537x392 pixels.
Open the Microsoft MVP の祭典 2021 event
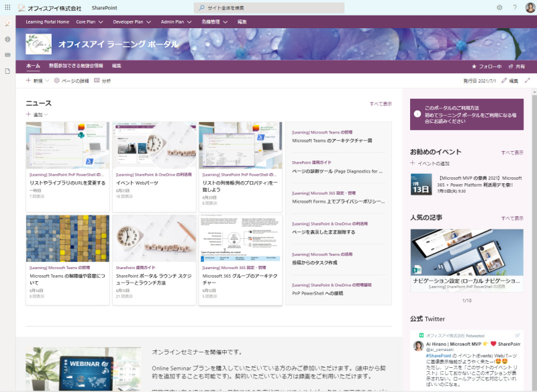(479, 181)
